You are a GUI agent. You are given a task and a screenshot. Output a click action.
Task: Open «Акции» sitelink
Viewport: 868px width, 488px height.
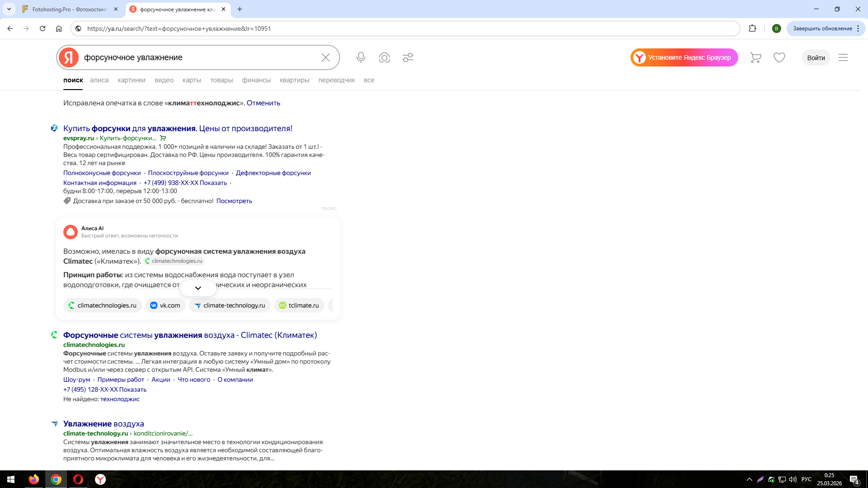(x=161, y=379)
